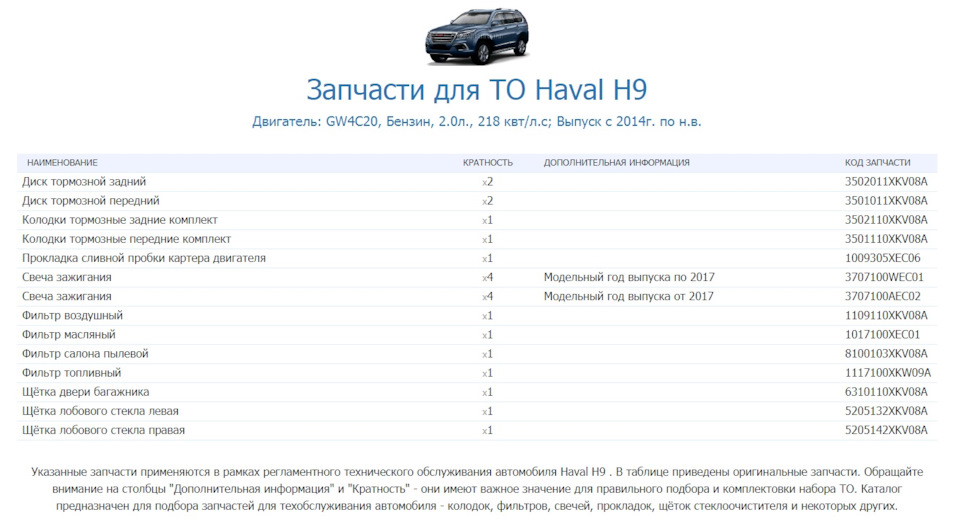Click quantity x4 for spark plug 3707100WEC01
Screen dimensions: 960x524
click(x=487, y=277)
